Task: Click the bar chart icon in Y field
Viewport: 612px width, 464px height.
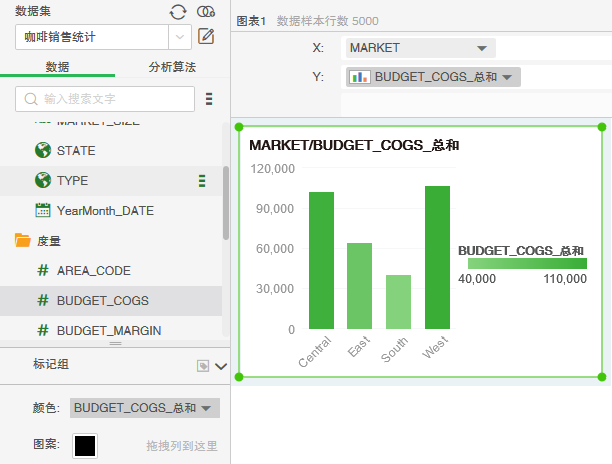Action: pos(361,77)
